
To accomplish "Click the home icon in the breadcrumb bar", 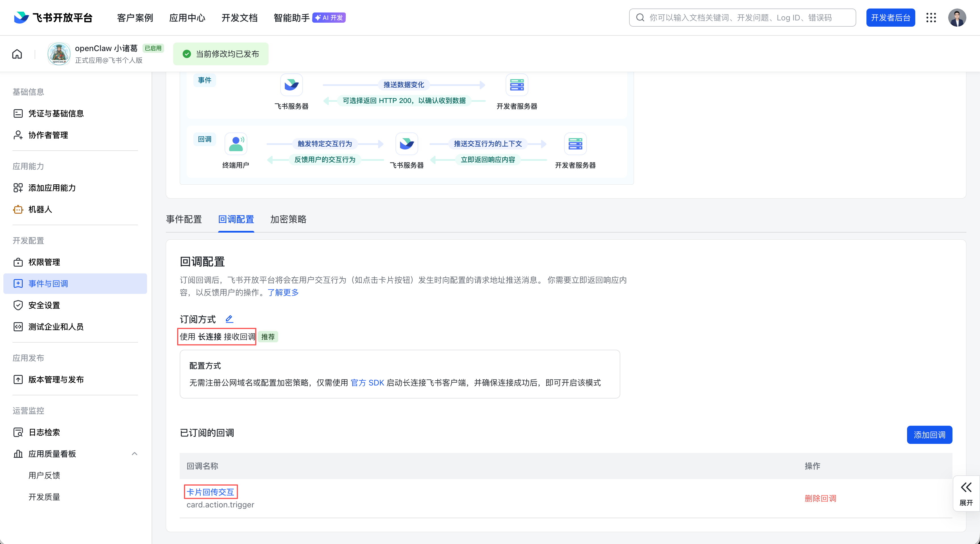I will (x=17, y=54).
